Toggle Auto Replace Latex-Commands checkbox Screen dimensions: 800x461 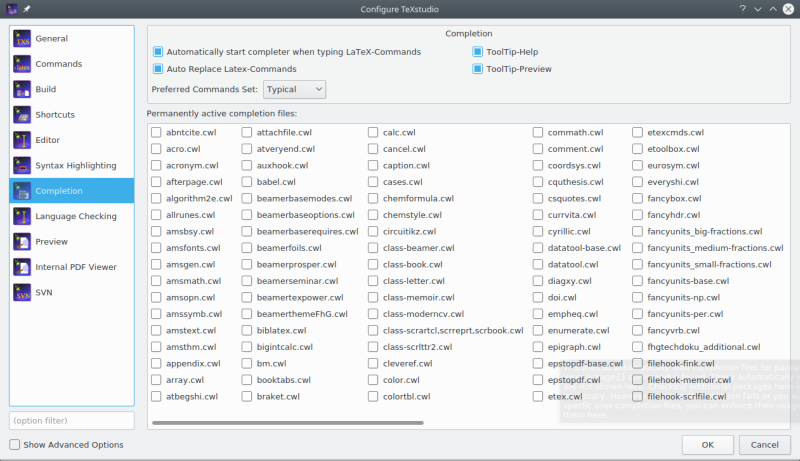(x=158, y=69)
